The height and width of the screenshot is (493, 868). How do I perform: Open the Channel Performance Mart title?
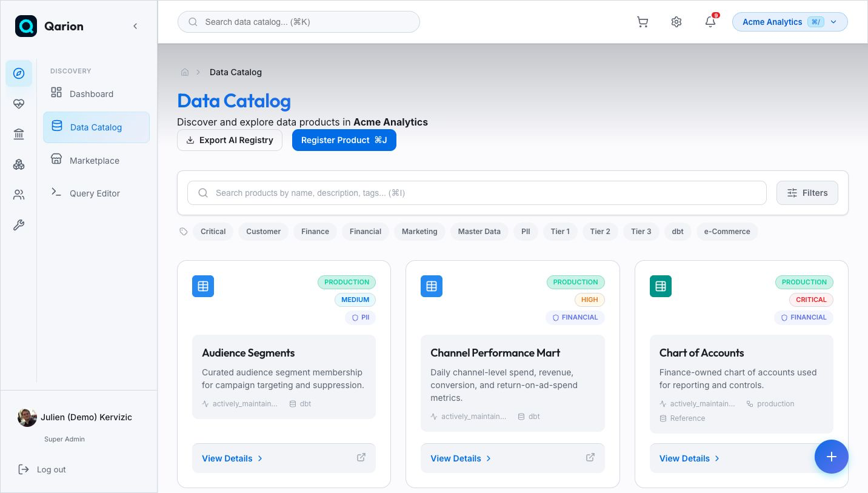[495, 353]
